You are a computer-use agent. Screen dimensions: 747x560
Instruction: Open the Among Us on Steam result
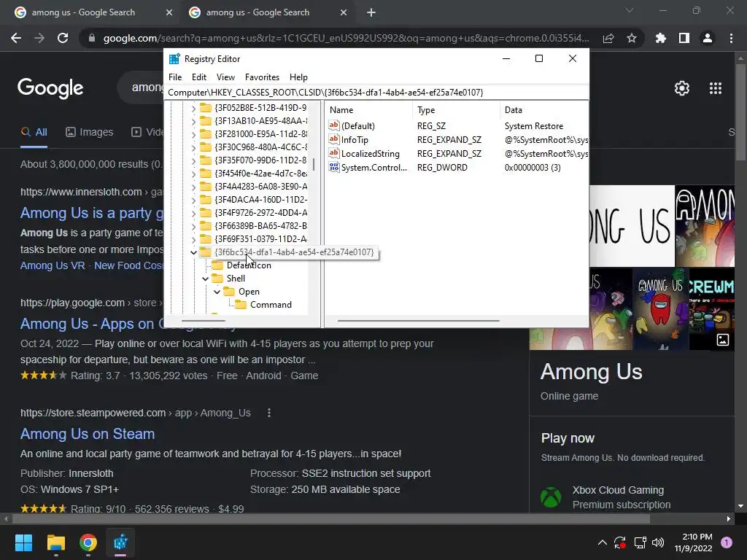[x=88, y=434]
